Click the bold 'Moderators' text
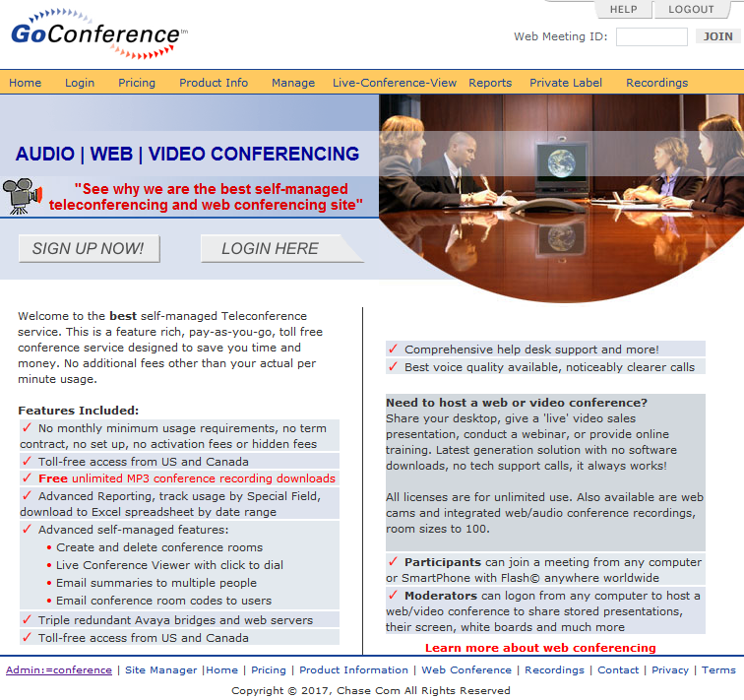744x700 pixels. point(441,596)
